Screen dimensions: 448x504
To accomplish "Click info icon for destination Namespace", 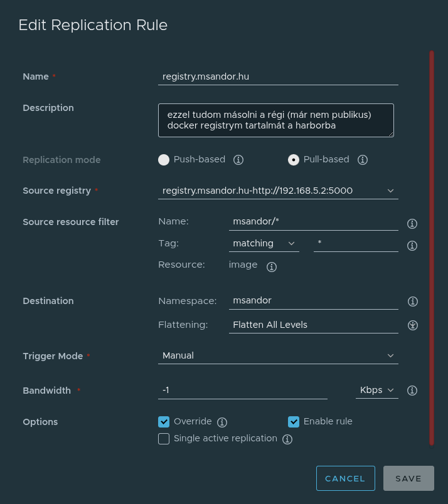I will pyautogui.click(x=412, y=302).
